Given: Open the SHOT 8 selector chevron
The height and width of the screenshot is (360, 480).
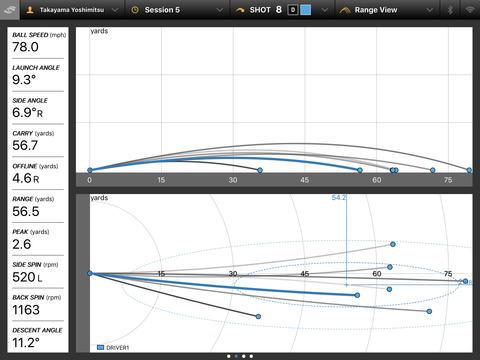Looking at the screenshot, I should click(x=325, y=10).
